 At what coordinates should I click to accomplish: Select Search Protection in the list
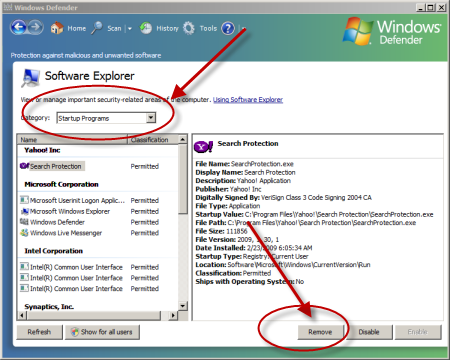click(56, 166)
